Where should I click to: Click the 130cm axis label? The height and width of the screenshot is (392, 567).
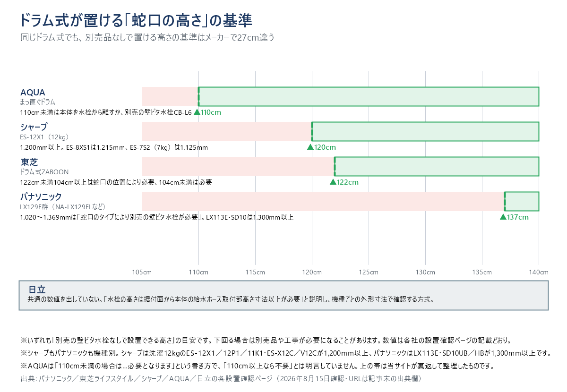(x=425, y=273)
